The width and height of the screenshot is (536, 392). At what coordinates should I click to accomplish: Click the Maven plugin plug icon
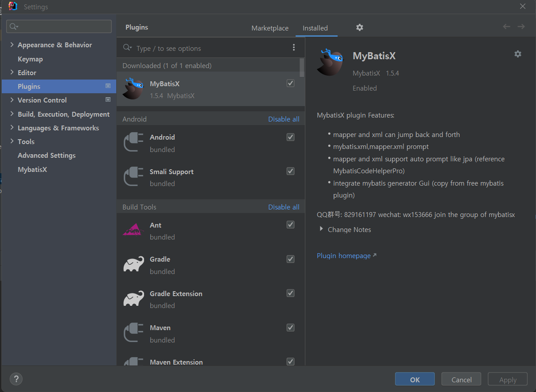click(x=133, y=333)
